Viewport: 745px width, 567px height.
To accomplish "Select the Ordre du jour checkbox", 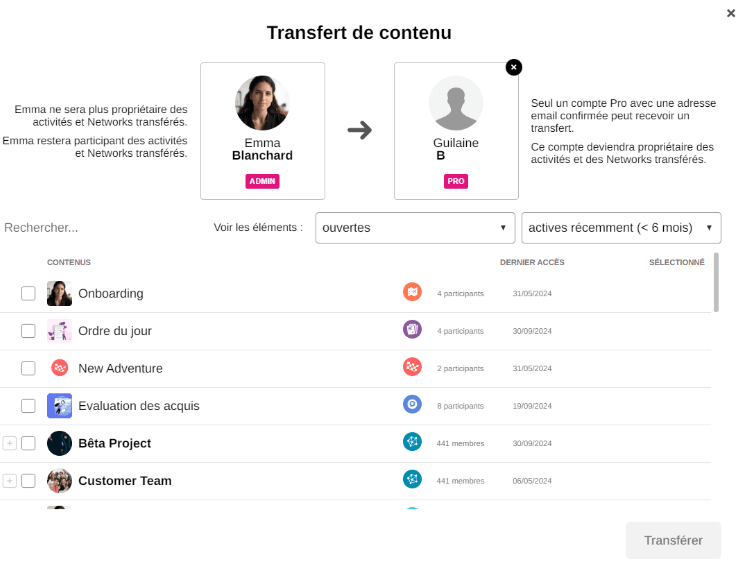I will [28, 331].
